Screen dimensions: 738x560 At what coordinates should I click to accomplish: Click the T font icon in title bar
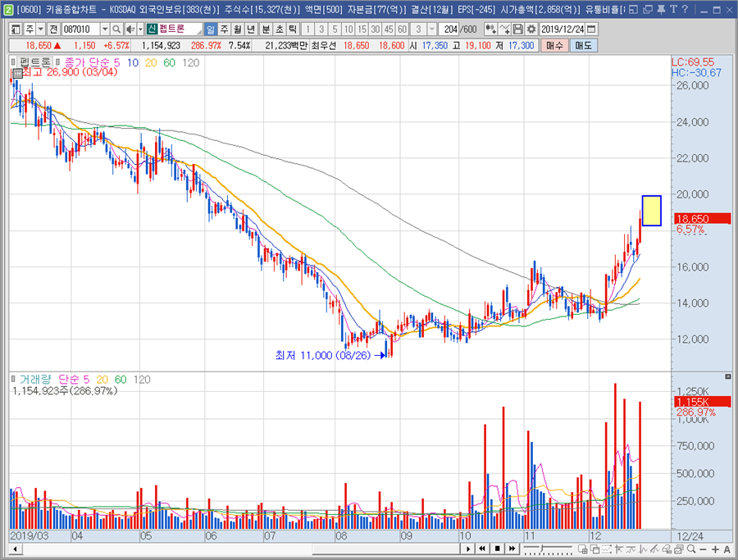[x=673, y=9]
